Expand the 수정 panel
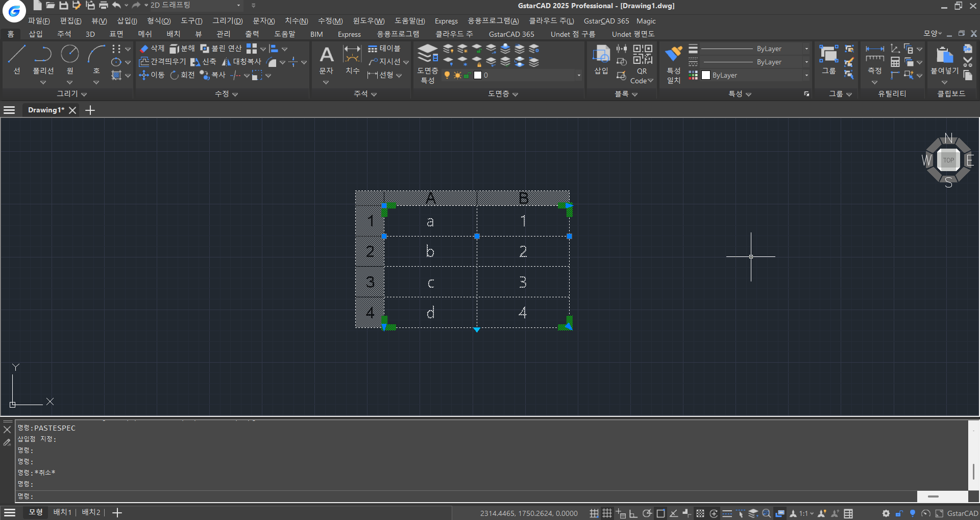The image size is (980, 520). pos(226,94)
